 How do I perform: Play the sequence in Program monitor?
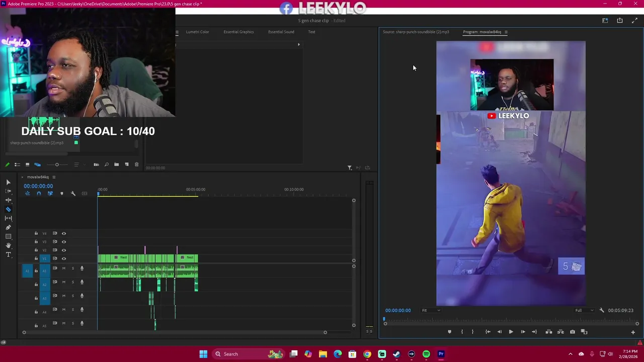click(x=511, y=332)
